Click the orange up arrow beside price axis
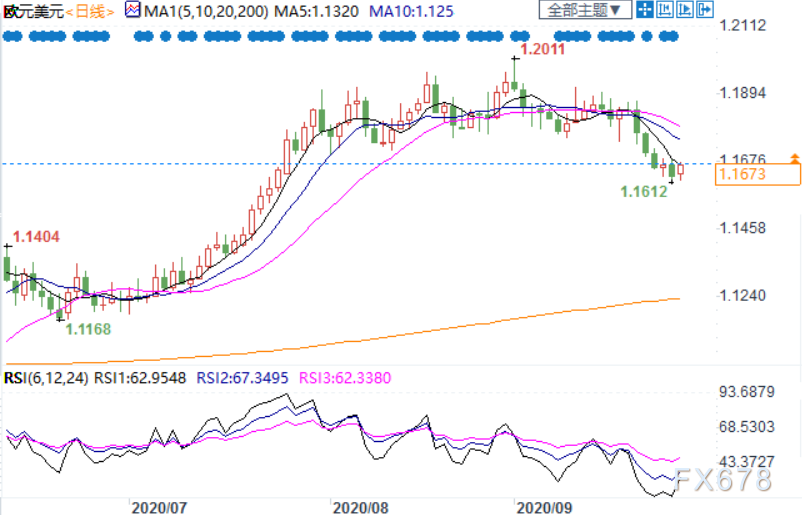The width and height of the screenshot is (802, 515). [795, 158]
